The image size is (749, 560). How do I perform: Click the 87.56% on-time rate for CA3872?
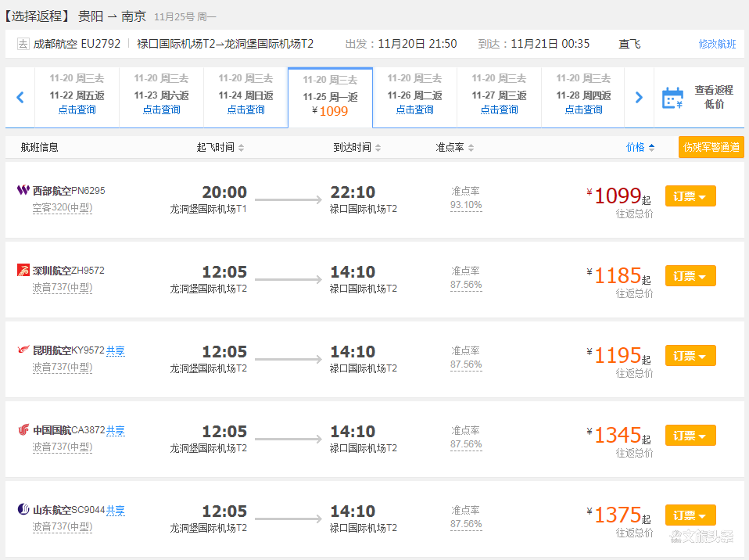click(466, 444)
